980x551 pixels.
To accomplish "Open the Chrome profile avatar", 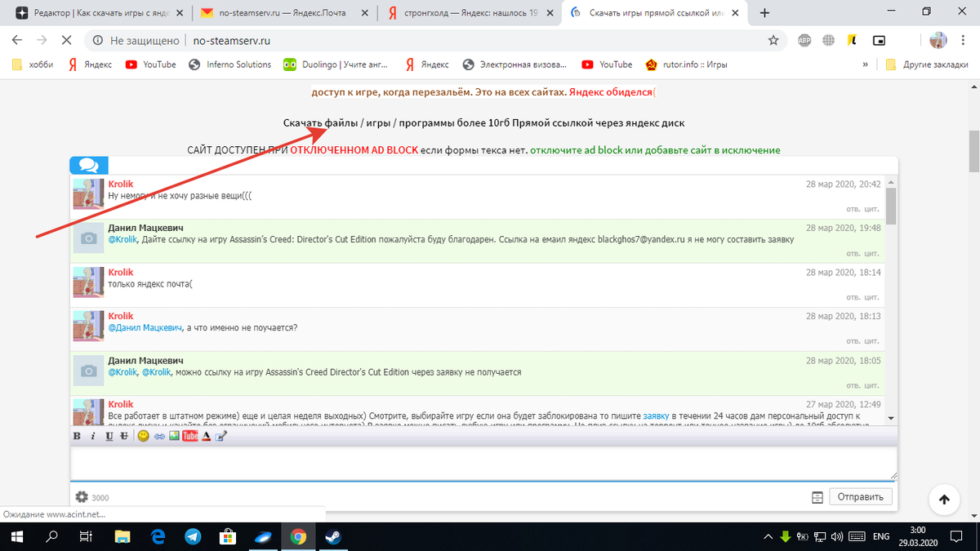I will tap(938, 40).
